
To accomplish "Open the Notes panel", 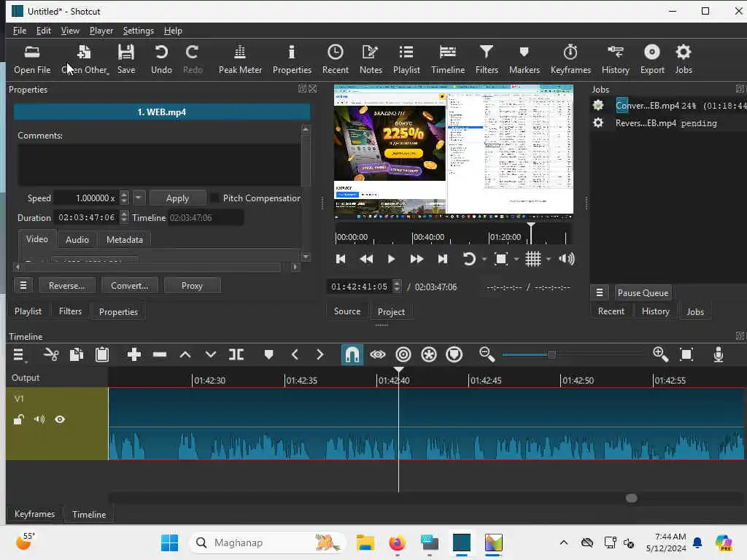I will 371,60.
